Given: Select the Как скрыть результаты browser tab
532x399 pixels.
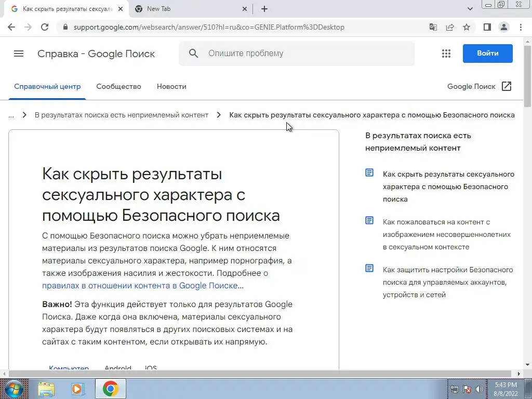Looking at the screenshot, I should (x=66, y=9).
